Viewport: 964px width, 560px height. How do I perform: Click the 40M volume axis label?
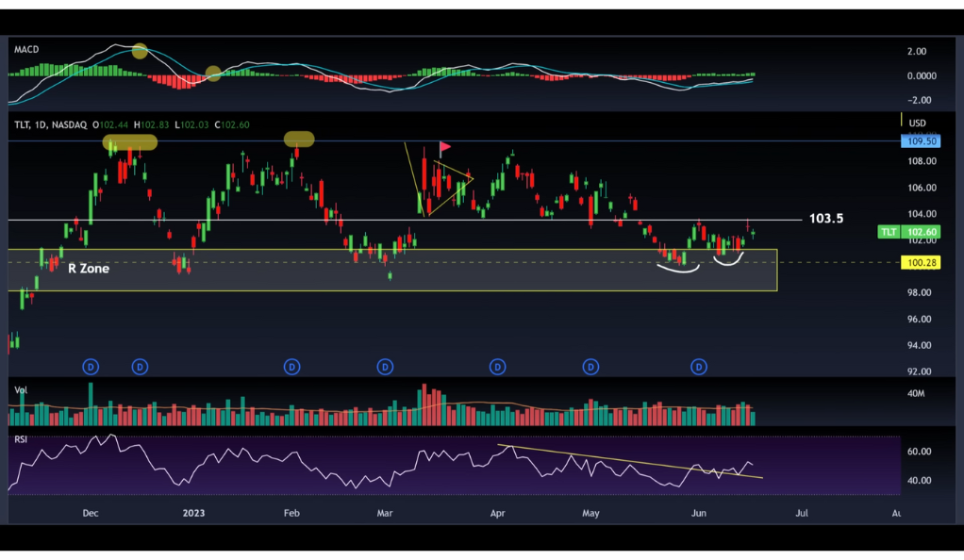[x=916, y=393]
